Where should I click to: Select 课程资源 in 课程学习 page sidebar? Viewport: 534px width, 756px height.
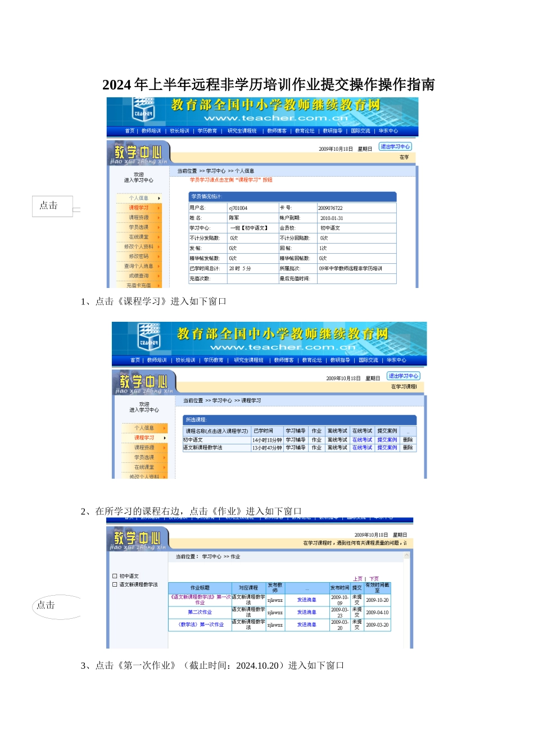tap(144, 448)
